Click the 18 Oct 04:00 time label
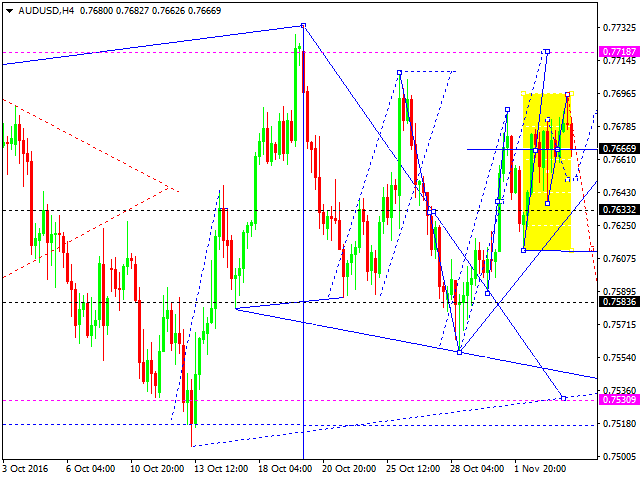The height and width of the screenshot is (480, 640). [x=285, y=469]
